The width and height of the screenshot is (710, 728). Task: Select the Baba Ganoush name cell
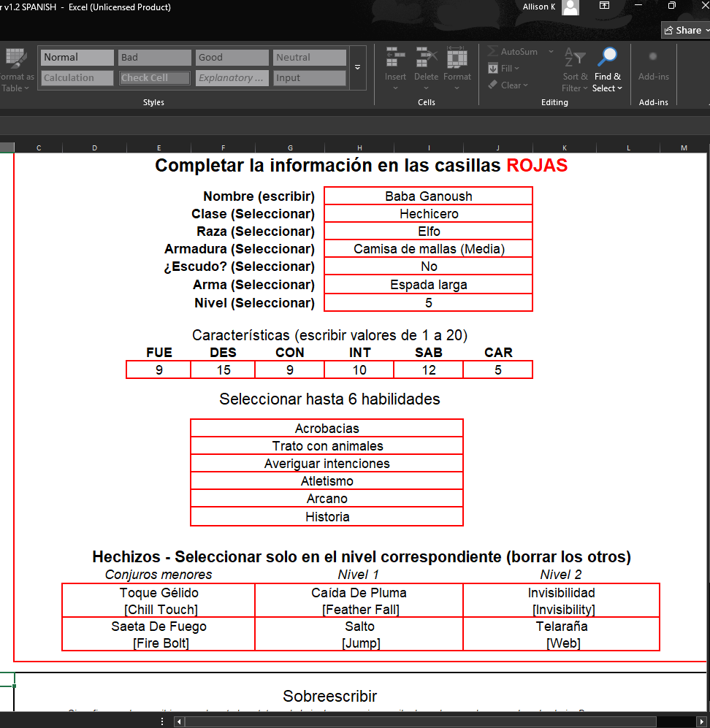click(429, 196)
